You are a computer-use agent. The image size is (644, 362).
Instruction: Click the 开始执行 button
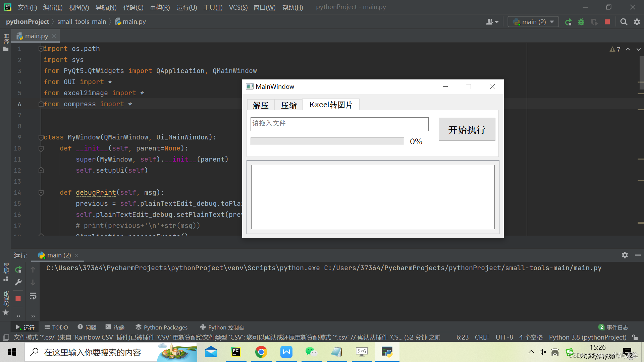tap(467, 129)
